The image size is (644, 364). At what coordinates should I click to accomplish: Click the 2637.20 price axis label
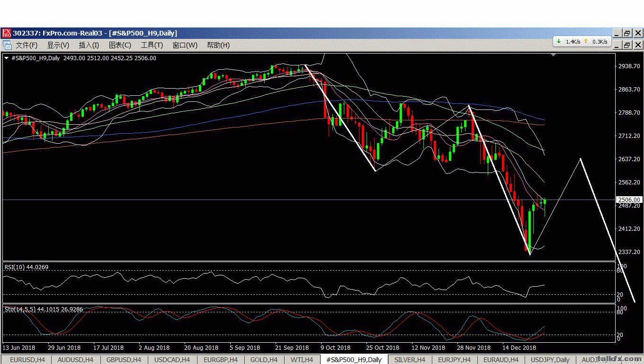tap(629, 159)
